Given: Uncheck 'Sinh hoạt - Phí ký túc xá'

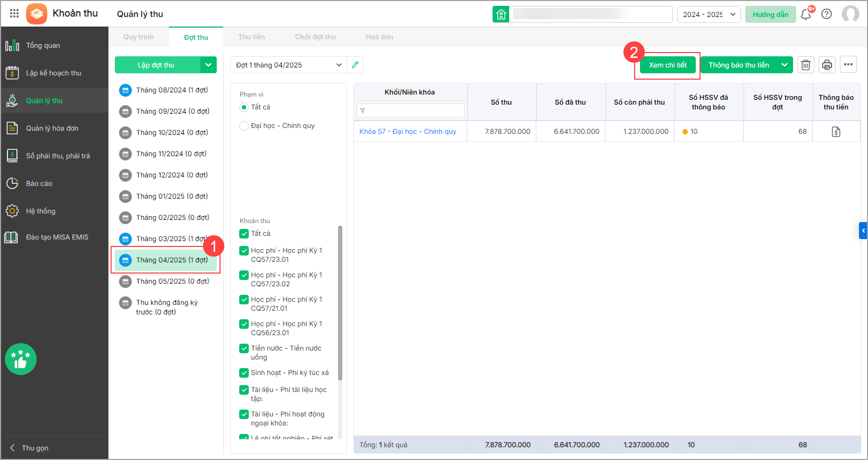Looking at the screenshot, I should click(244, 373).
